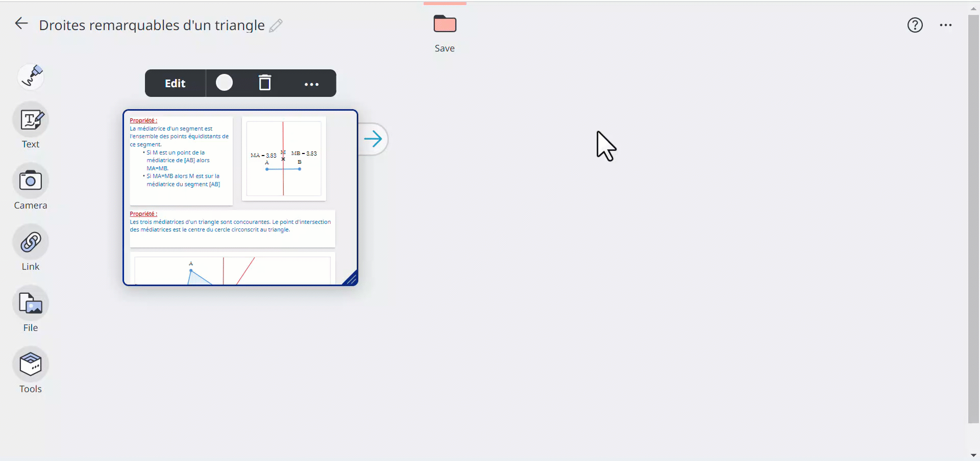Open the top-right more options menu
Image resolution: width=980 pixels, height=461 pixels.
(x=946, y=25)
